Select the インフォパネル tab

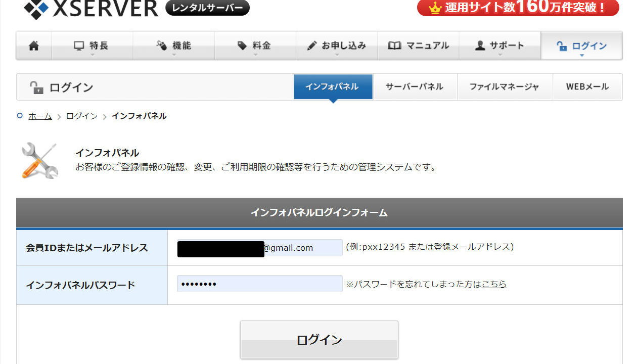click(x=333, y=87)
